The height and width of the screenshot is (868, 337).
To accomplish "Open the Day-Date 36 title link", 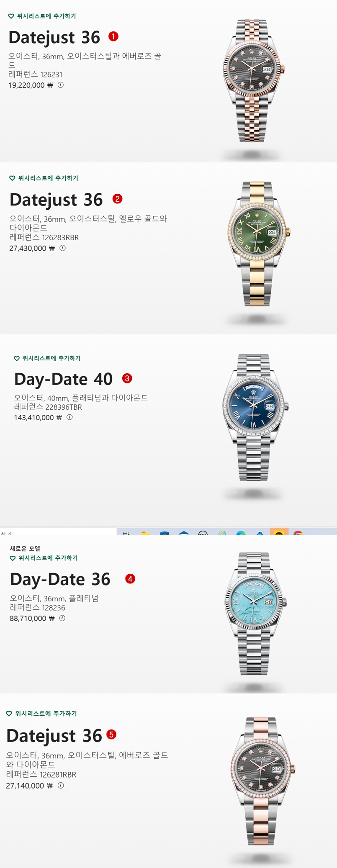I will 60,579.
